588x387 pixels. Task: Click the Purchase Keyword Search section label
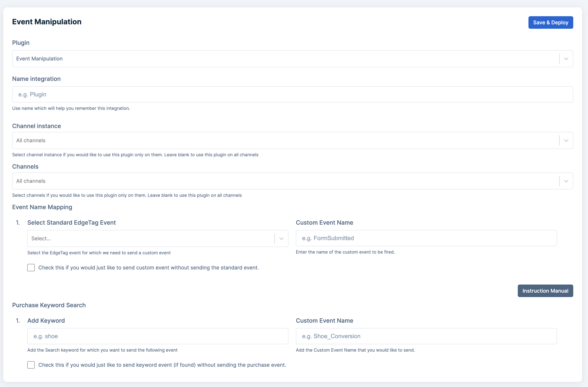[49, 305]
